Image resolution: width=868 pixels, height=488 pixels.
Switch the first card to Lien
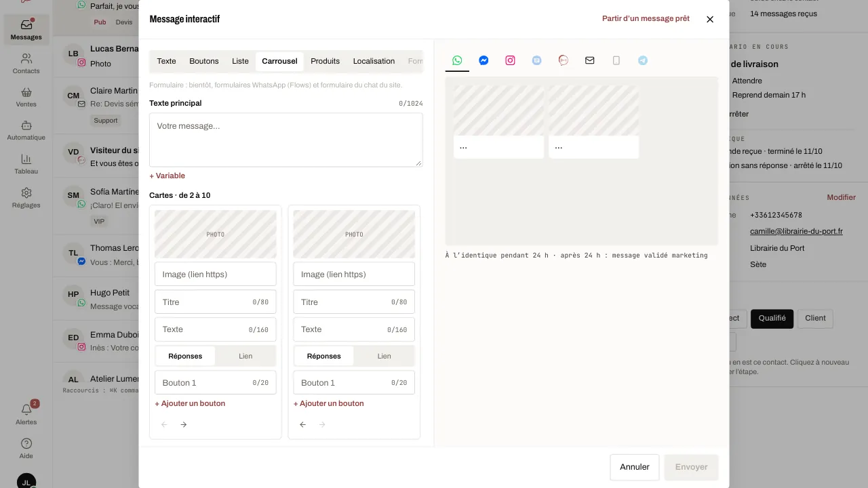point(245,356)
